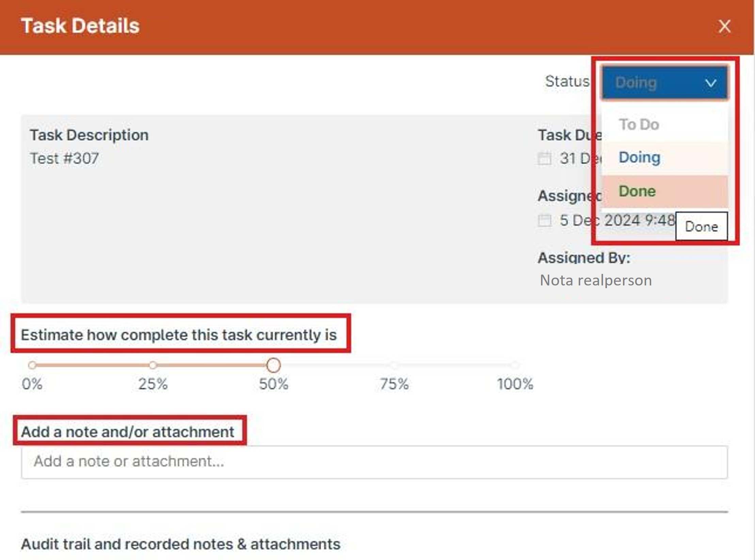Set completion slider to 100%
755x560 pixels.
tap(515, 365)
